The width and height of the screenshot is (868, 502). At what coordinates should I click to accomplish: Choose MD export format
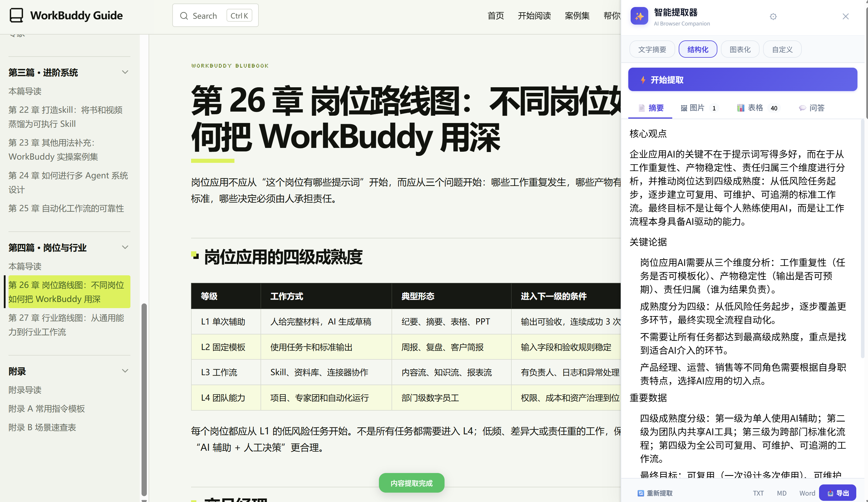tap(781, 493)
